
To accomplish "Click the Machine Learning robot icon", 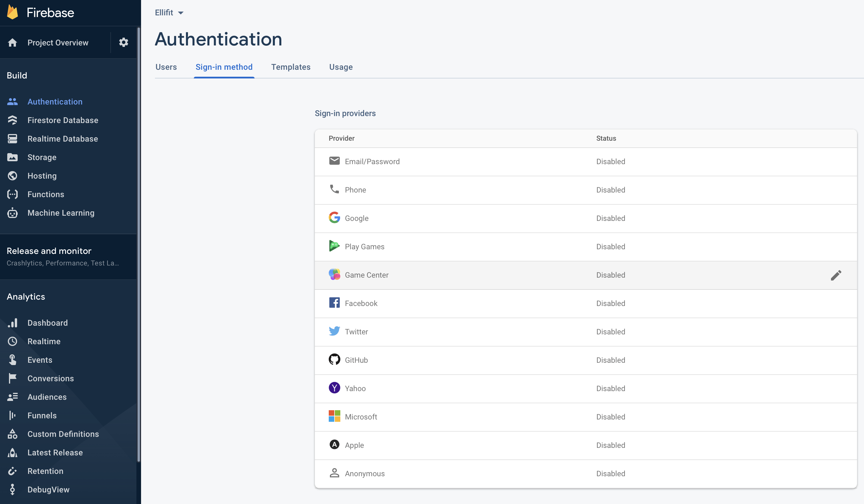I will tap(12, 213).
